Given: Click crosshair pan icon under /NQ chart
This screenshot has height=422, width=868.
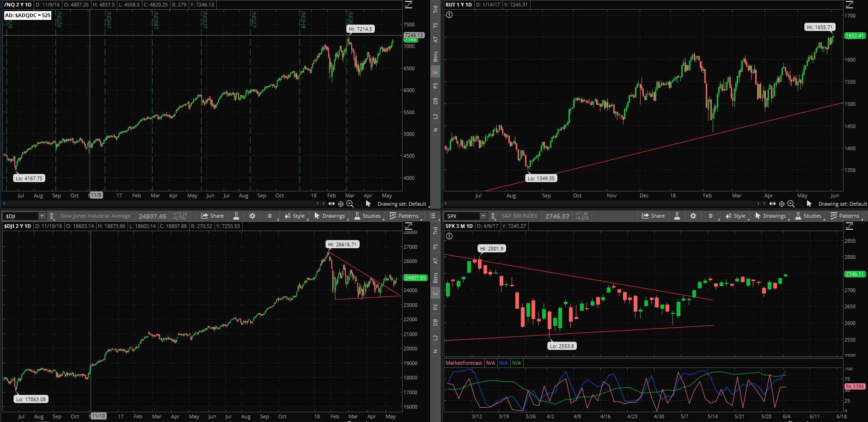Looking at the screenshot, I should click(x=341, y=204).
